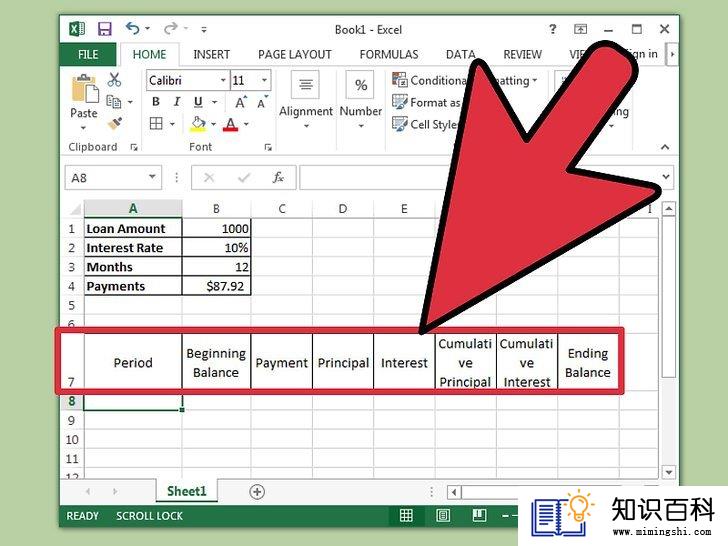This screenshot has height=546, width=728.
Task: Open Clipboard dialog launcher
Action: (134, 147)
